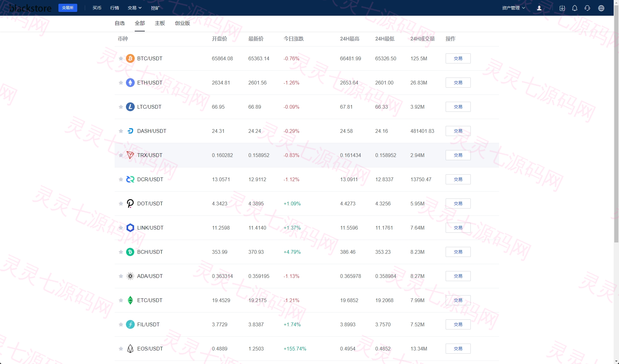Open 挖矿 in the top navigation
This screenshot has width=619, height=364.
tap(155, 8)
